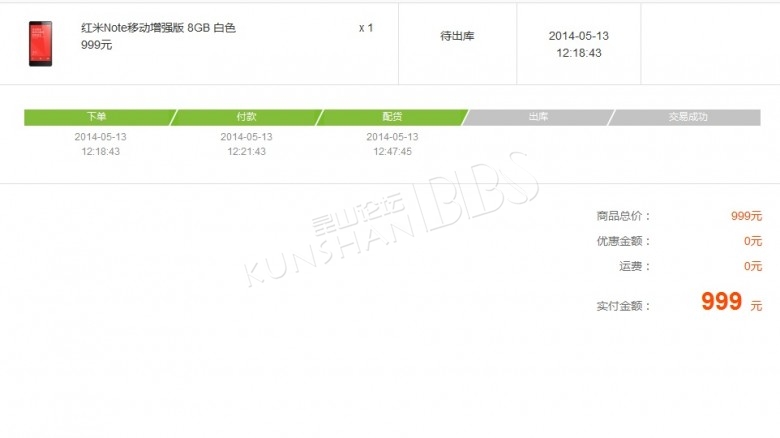Click the large orange 999 paid amount

tap(721, 301)
